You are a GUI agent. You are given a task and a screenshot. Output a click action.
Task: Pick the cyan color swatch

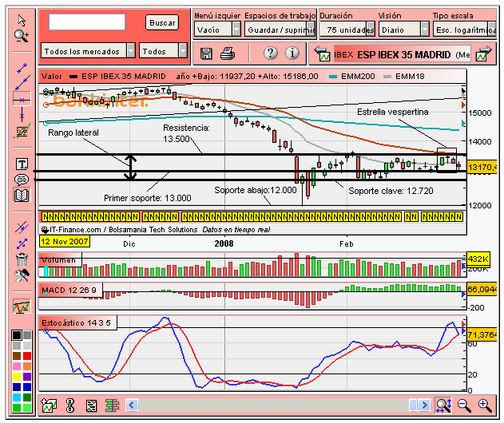coord(17,397)
